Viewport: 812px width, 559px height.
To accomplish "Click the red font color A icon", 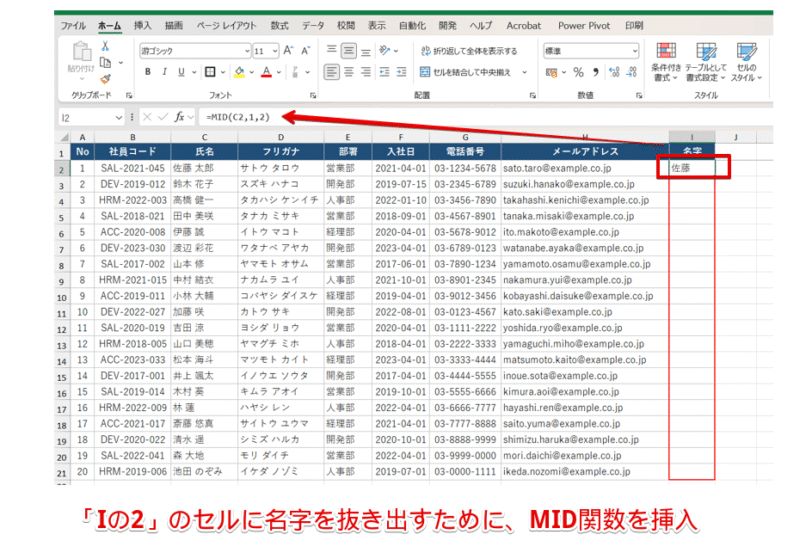I will pos(266,72).
